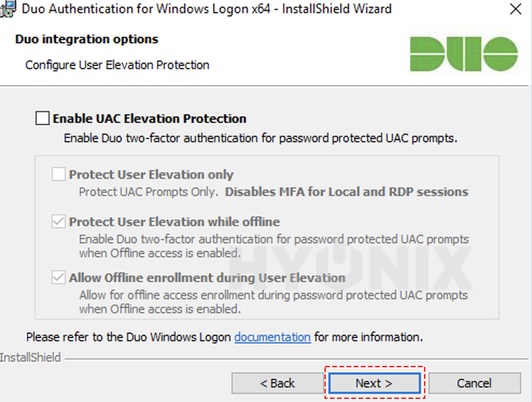Toggle Allow Offline enrollment during User Elevation

click(x=59, y=278)
